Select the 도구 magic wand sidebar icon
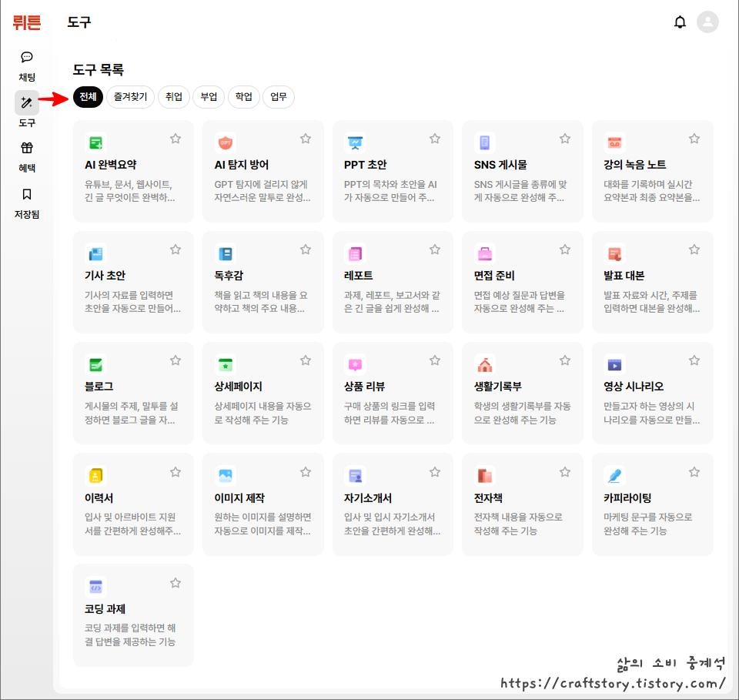 tap(27, 102)
